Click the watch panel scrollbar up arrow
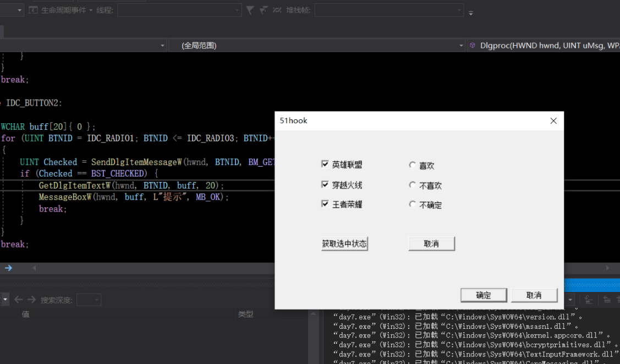 tap(313, 314)
